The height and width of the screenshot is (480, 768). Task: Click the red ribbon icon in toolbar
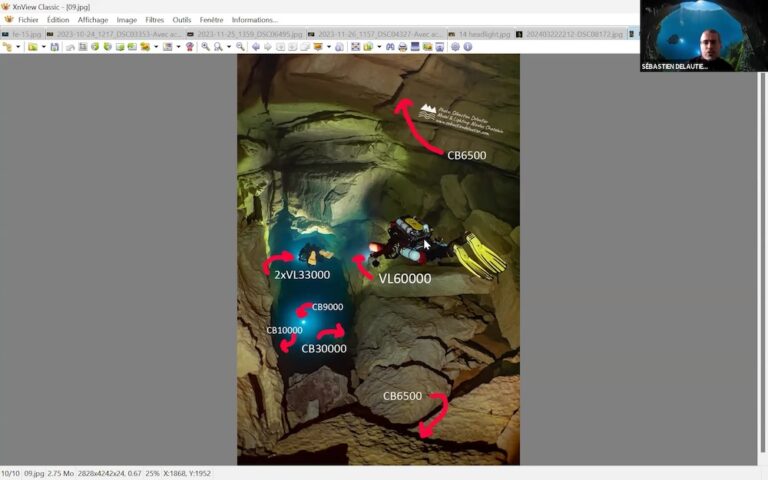(190, 47)
